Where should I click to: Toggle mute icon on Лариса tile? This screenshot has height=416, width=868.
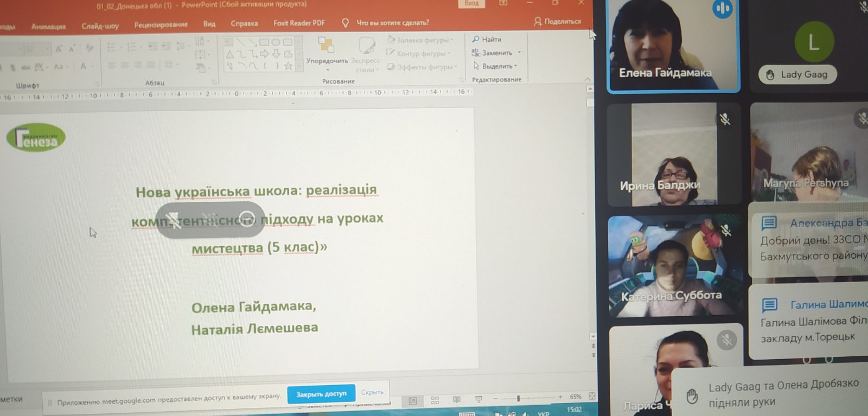pyautogui.click(x=726, y=340)
